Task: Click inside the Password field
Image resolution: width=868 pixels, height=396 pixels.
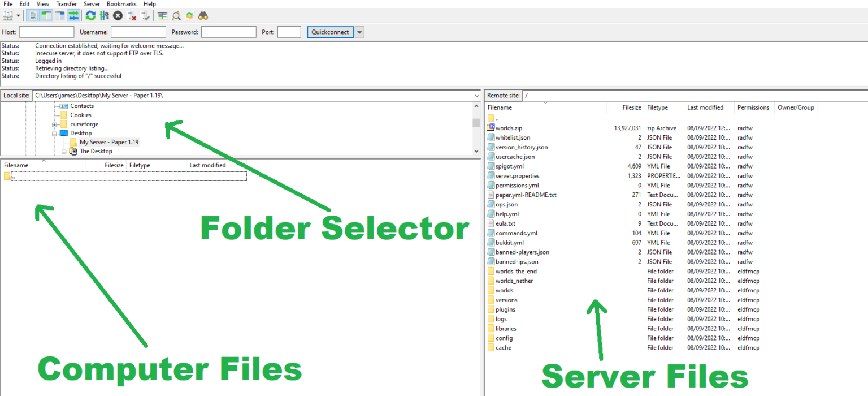Action: (x=229, y=32)
